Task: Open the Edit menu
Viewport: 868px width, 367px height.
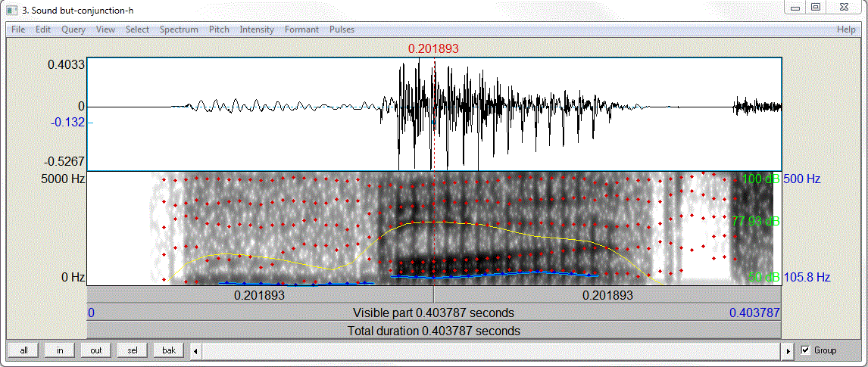Action: click(x=43, y=30)
